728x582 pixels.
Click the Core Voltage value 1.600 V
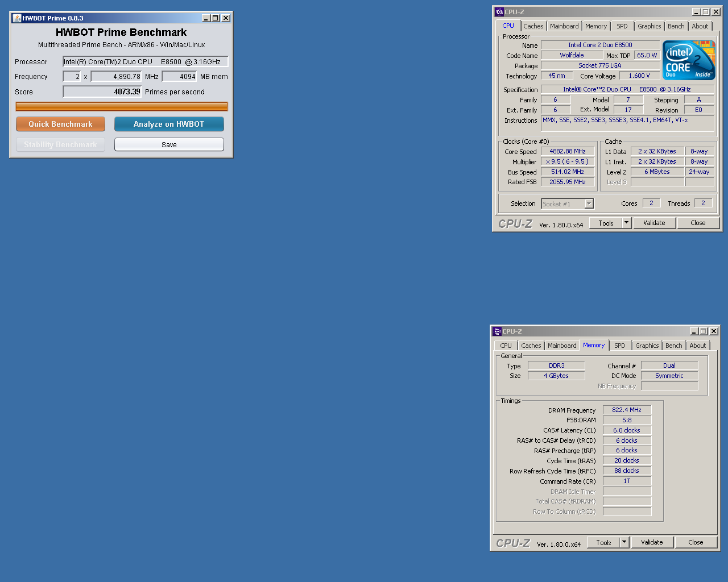pyautogui.click(x=639, y=76)
